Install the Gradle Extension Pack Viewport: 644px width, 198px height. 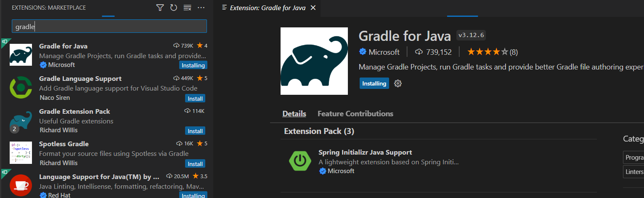tap(196, 131)
